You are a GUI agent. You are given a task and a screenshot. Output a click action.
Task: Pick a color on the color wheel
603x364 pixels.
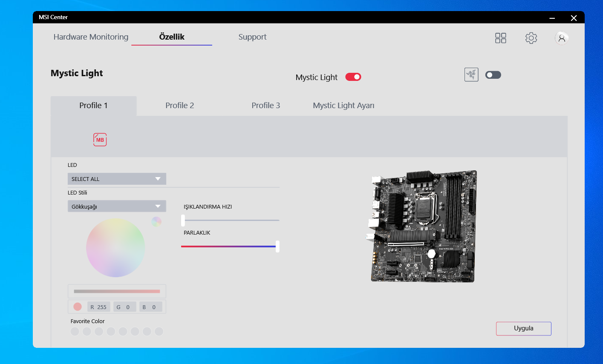click(115, 248)
